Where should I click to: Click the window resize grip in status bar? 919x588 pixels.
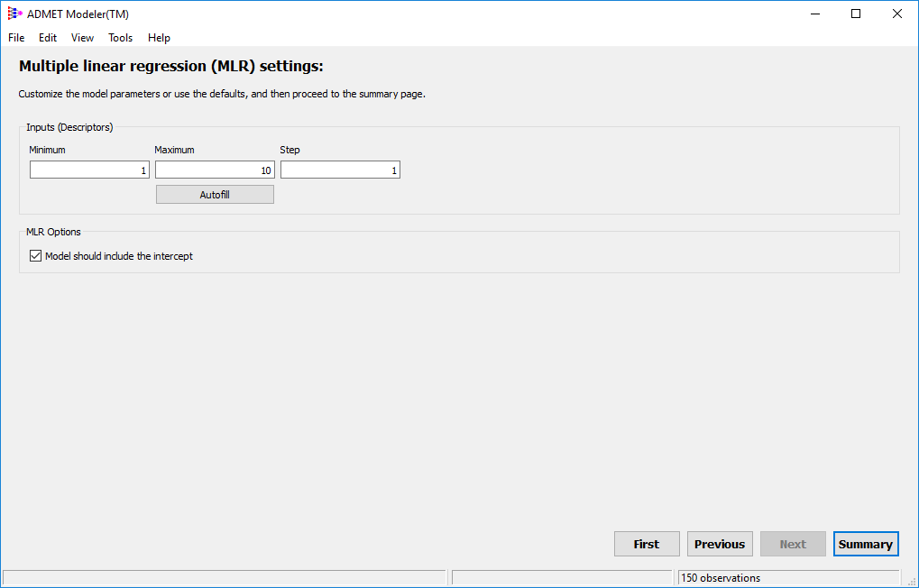(x=911, y=581)
